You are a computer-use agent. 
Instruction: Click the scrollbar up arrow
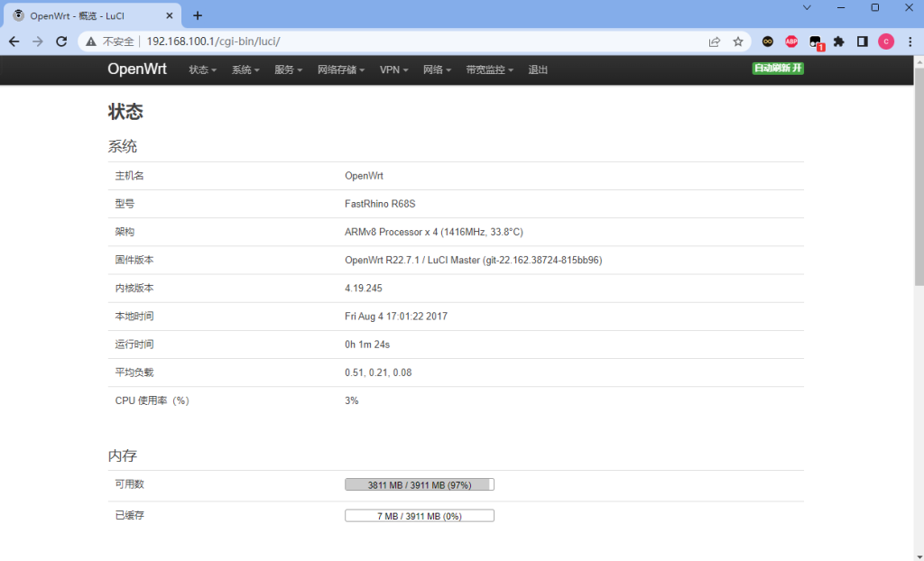[x=919, y=60]
